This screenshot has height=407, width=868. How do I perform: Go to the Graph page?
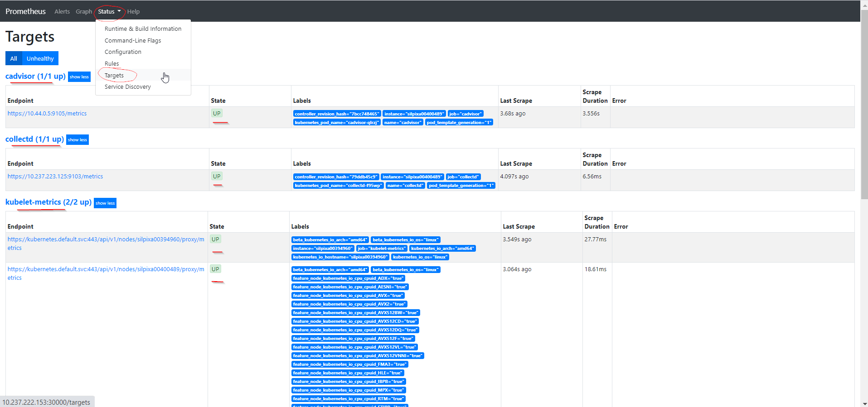tap(84, 11)
